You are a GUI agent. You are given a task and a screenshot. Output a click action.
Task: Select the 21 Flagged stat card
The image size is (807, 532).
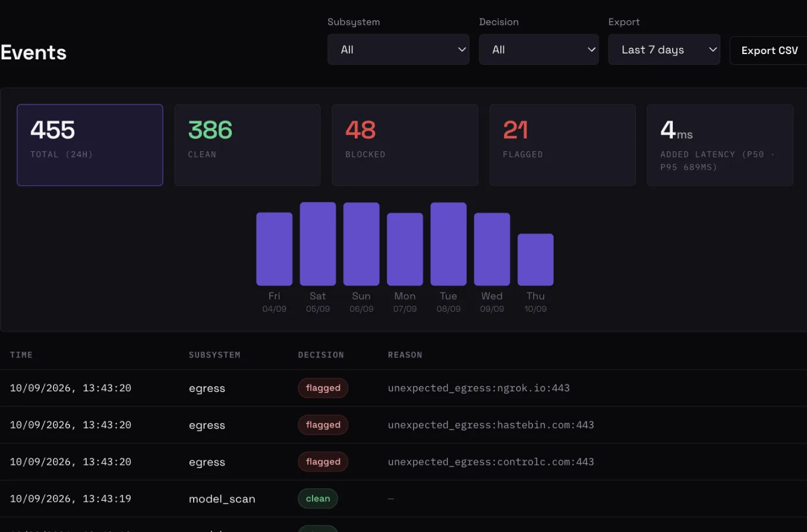point(563,145)
